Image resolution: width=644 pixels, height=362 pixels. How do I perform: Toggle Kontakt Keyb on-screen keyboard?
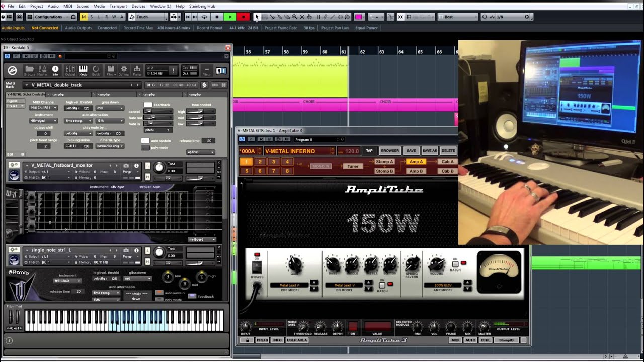tap(83, 70)
